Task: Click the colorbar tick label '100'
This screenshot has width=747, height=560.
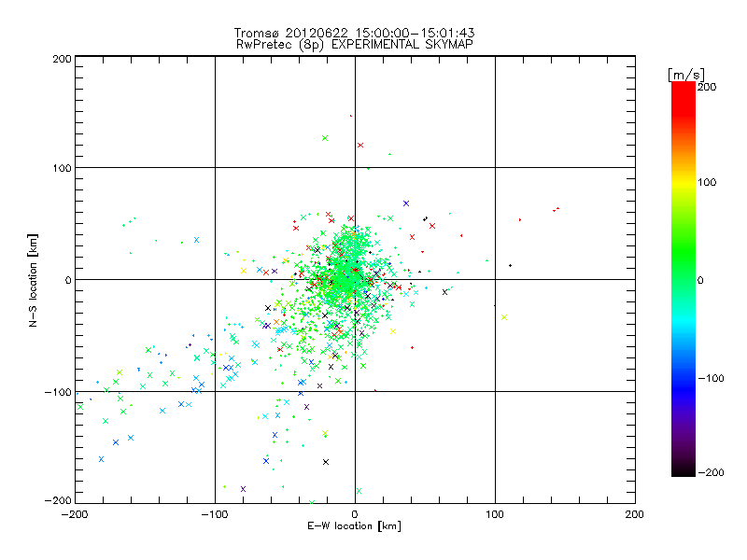Action: coord(707,182)
